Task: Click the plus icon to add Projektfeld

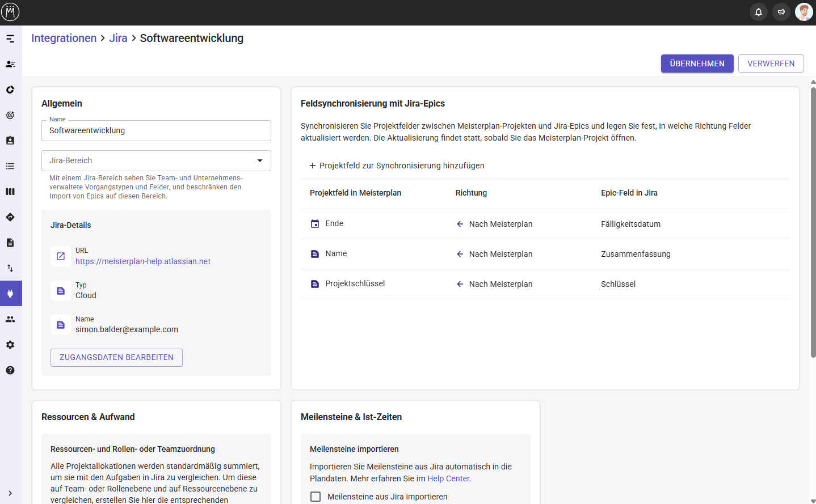Action: 313,166
